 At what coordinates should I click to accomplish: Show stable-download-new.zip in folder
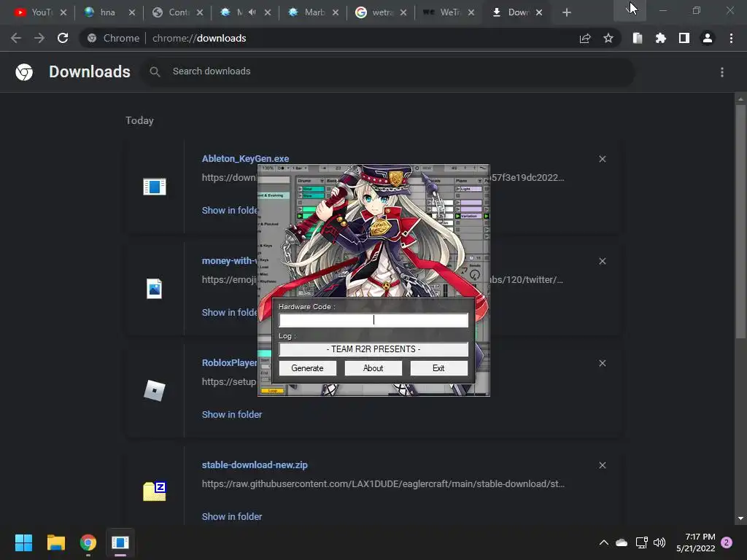[x=232, y=517]
